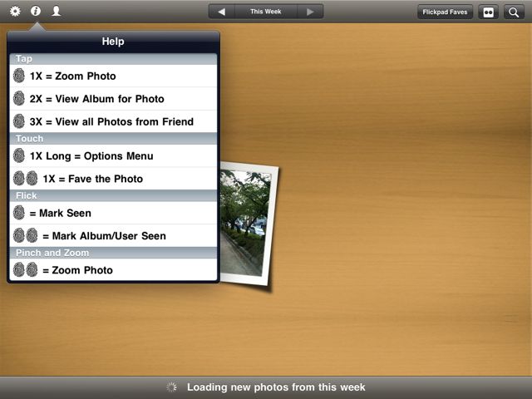This screenshot has height=399, width=532.
Task: Click the Flick section header
Action: pos(113,196)
